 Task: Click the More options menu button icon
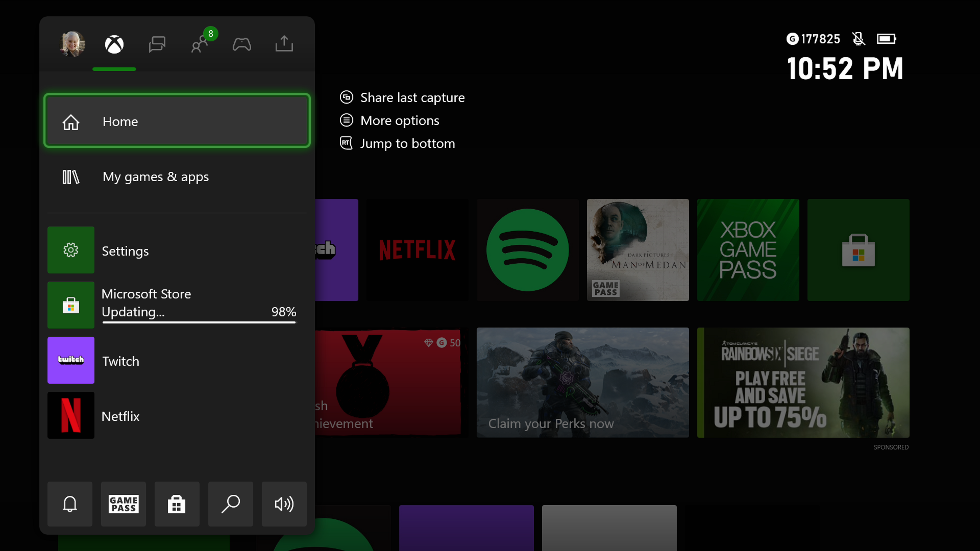tap(346, 120)
